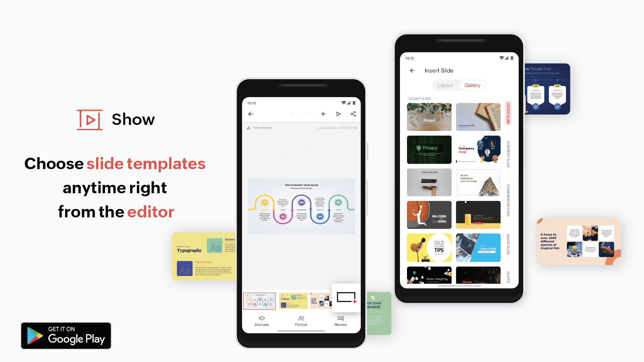Click the back arrow in Insert Slide

click(x=412, y=70)
